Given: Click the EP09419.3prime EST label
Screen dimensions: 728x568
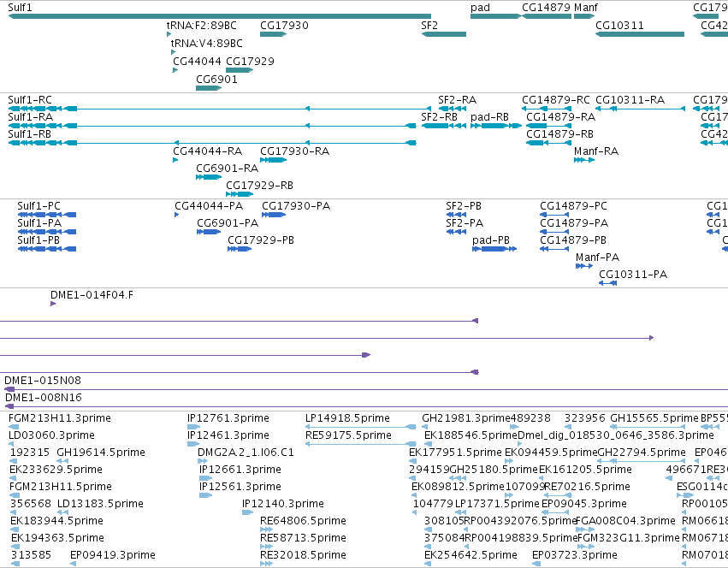Looking at the screenshot, I should tap(113, 556).
